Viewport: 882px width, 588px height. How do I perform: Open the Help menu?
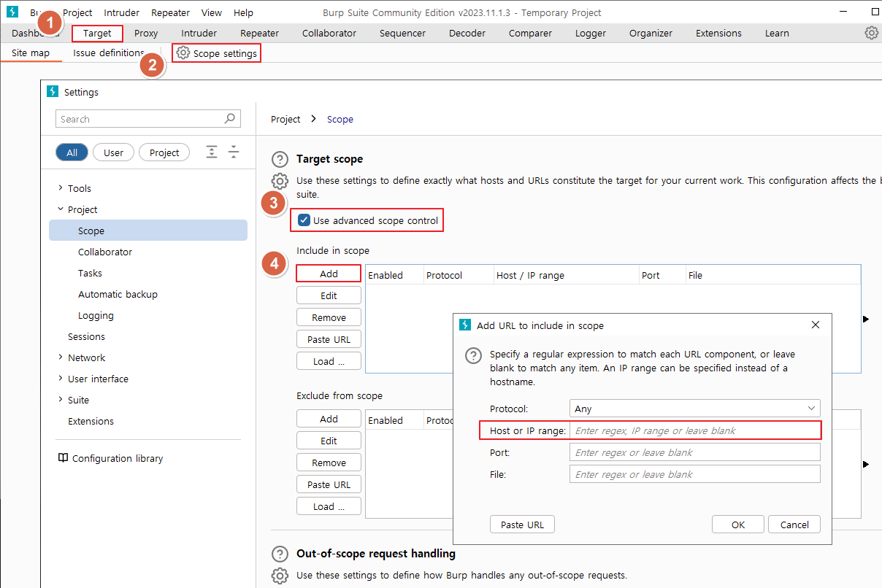(243, 12)
